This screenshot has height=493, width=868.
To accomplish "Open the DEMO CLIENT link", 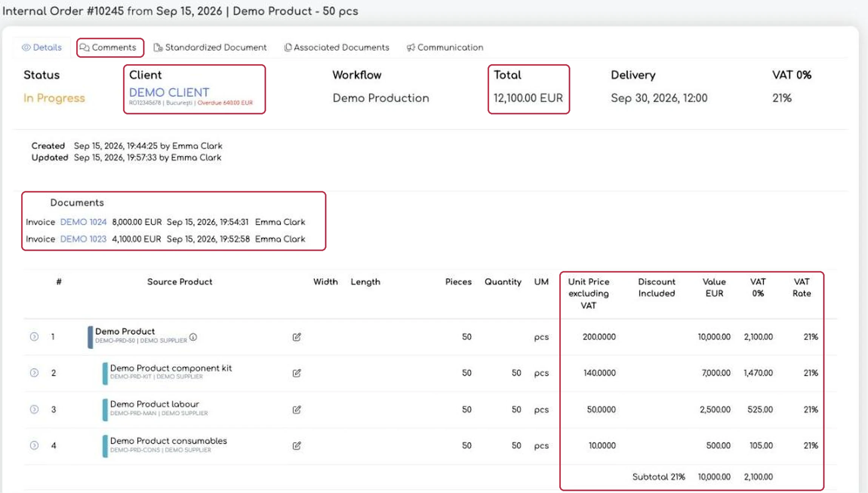I will click(x=169, y=92).
